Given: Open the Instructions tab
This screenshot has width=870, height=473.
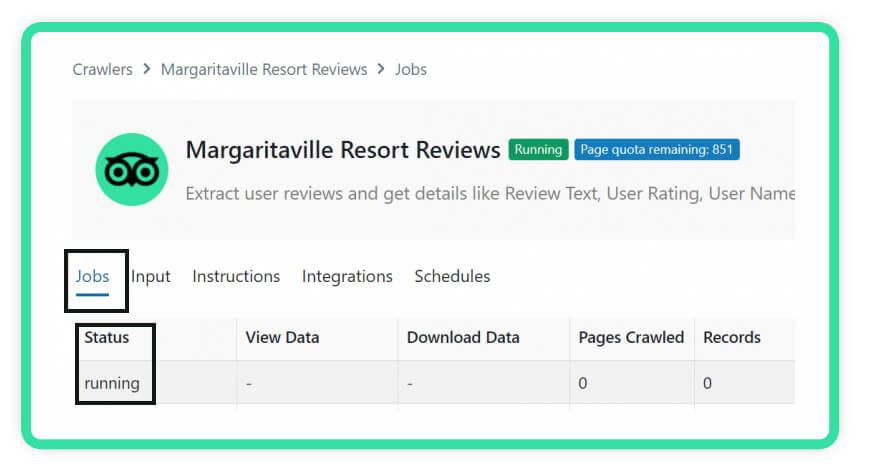Looking at the screenshot, I should coord(236,276).
